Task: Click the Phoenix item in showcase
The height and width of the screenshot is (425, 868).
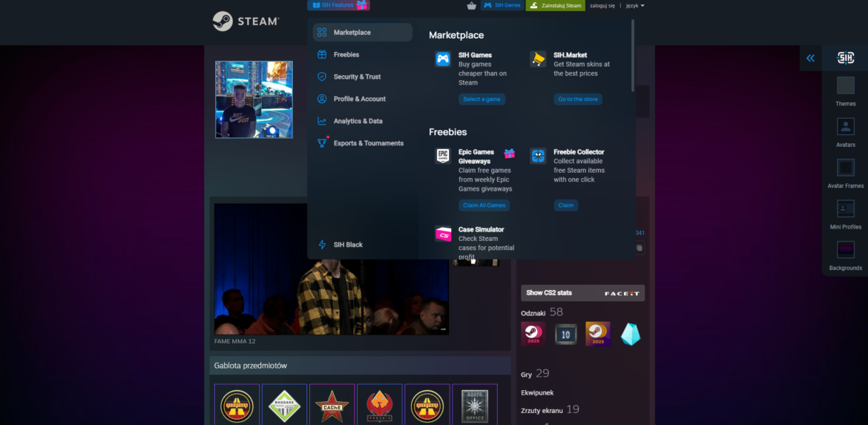Action: [380, 406]
